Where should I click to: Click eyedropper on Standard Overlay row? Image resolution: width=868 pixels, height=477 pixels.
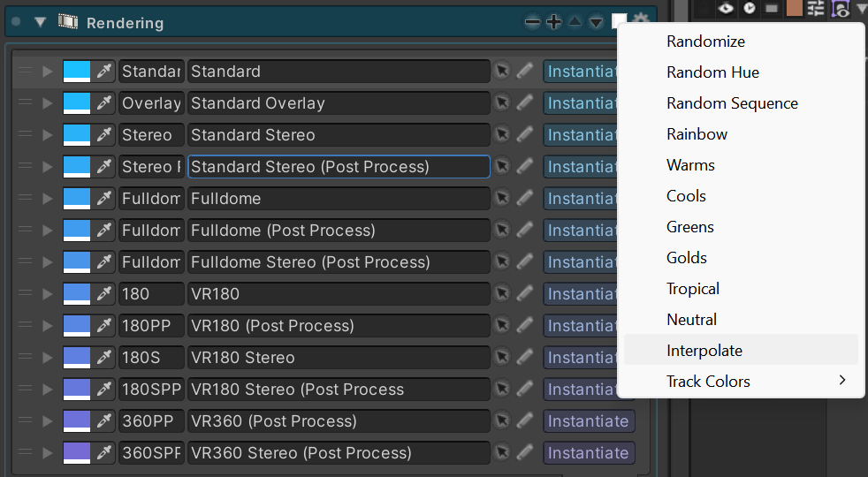(104, 103)
